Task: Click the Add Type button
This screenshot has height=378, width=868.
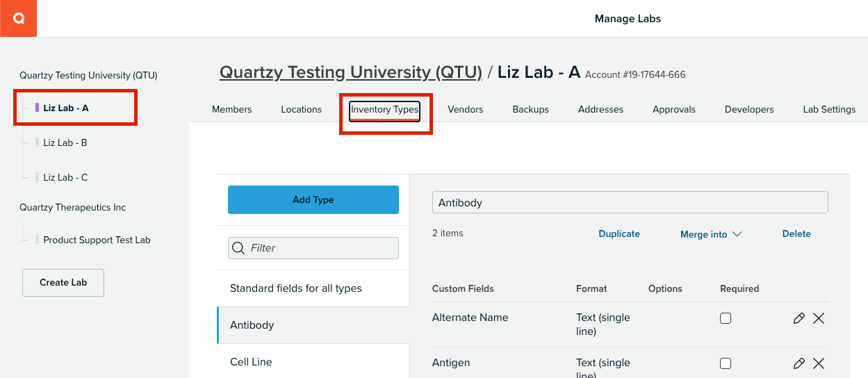Action: tap(313, 199)
